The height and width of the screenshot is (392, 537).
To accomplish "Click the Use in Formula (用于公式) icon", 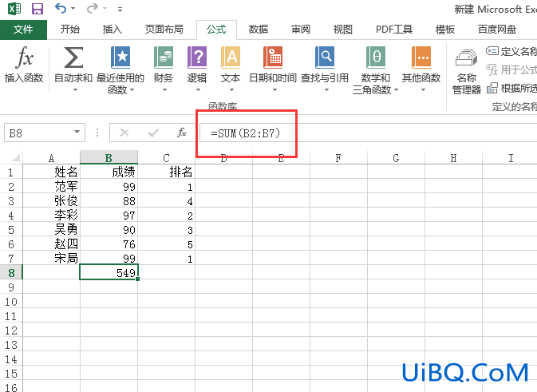I will [492, 69].
